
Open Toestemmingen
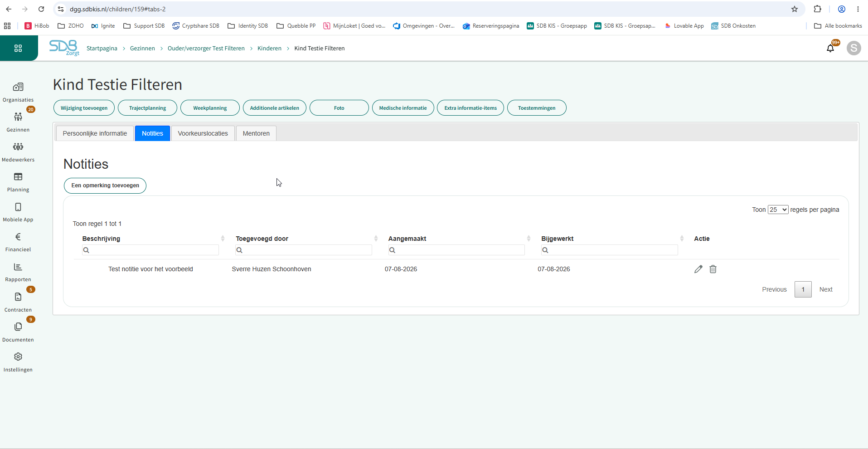tap(537, 108)
